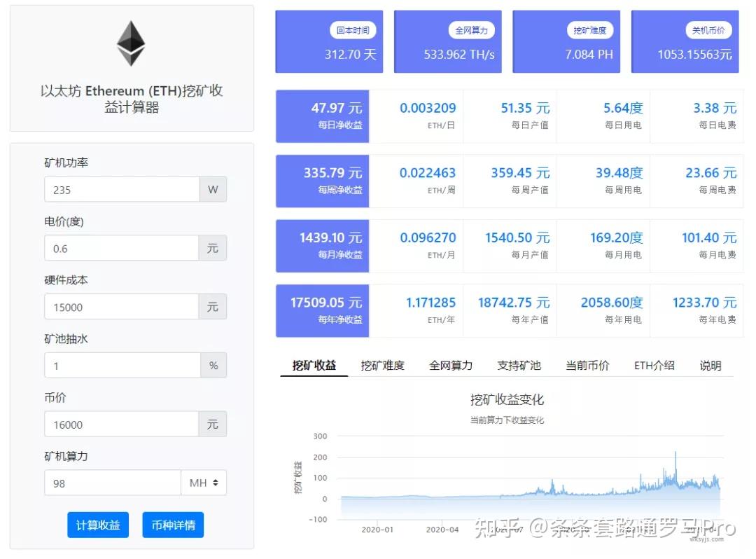This screenshot has width=756, height=559.
Task: Click the 18742.75 元 yearly output value
Action: pyautogui.click(x=514, y=303)
